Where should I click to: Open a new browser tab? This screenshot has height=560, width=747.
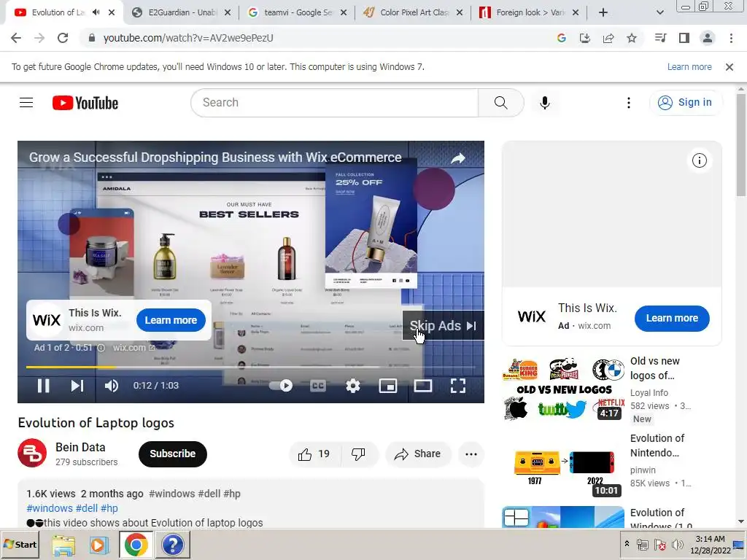click(603, 12)
